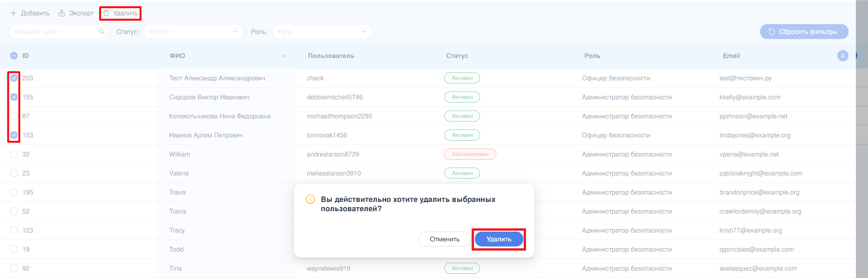
Task: Expand the ФИО column sort chevron
Action: [x=283, y=56]
